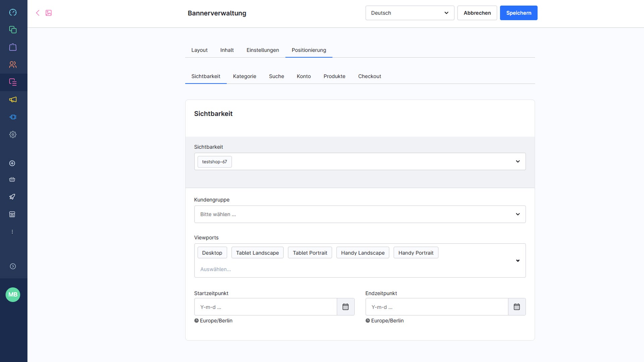
Task: Open Marketing via the megaphone icon
Action: 13,100
